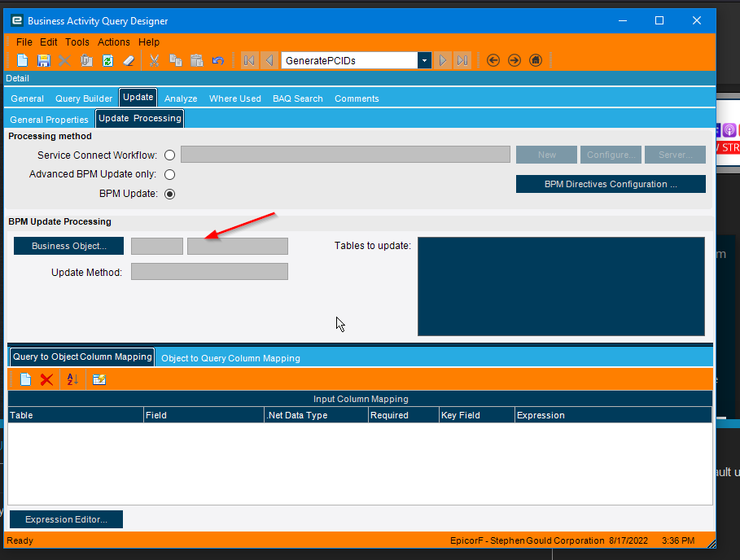Select Service Connect Workflow radio button
This screenshot has width=740, height=560.
pos(169,155)
